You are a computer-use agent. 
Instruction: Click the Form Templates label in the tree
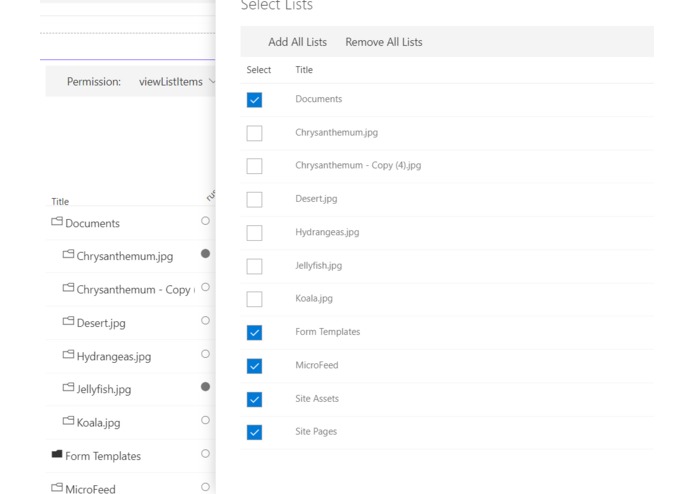(x=103, y=456)
